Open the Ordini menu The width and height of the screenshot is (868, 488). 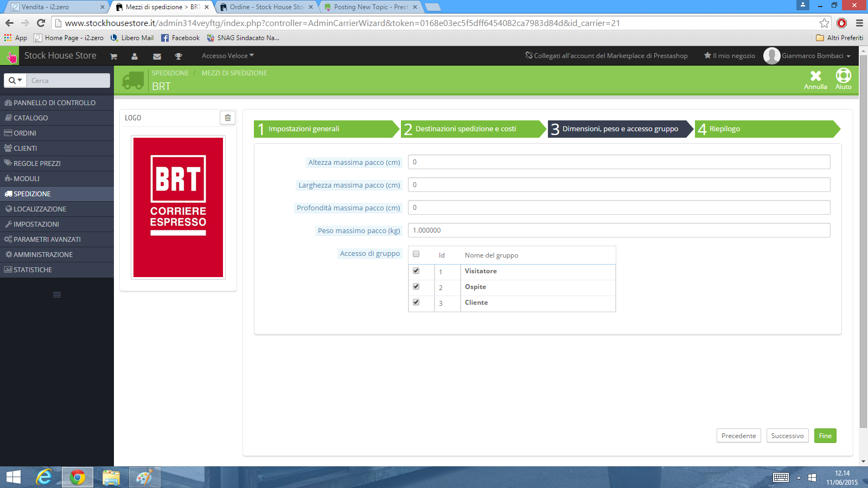(x=57, y=133)
